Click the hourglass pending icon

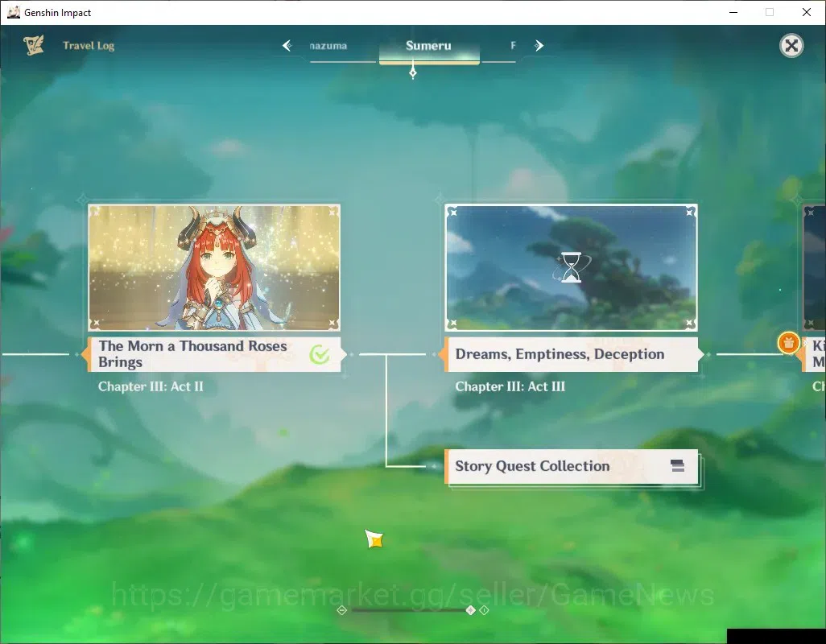coord(571,267)
